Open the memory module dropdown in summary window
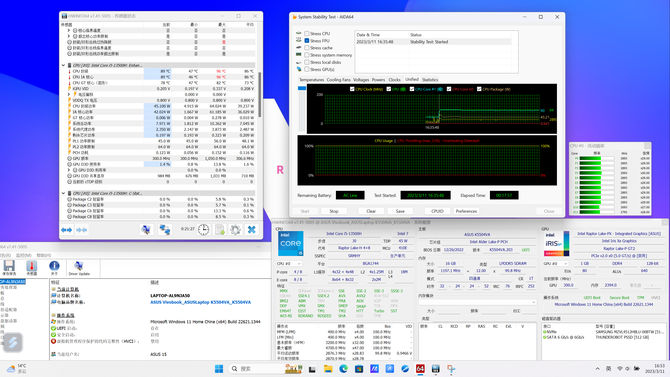Viewport: 670px width, 377px height. coord(477,302)
